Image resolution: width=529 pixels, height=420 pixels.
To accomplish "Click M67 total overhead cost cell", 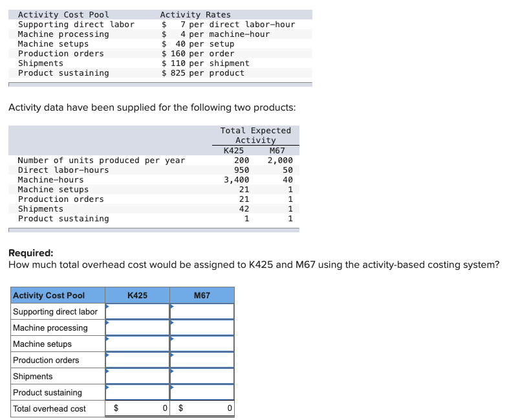I will point(202,408).
